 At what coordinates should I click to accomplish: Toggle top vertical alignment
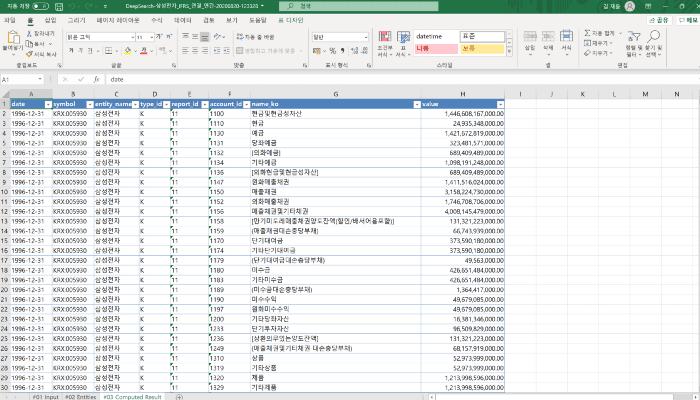click(186, 37)
